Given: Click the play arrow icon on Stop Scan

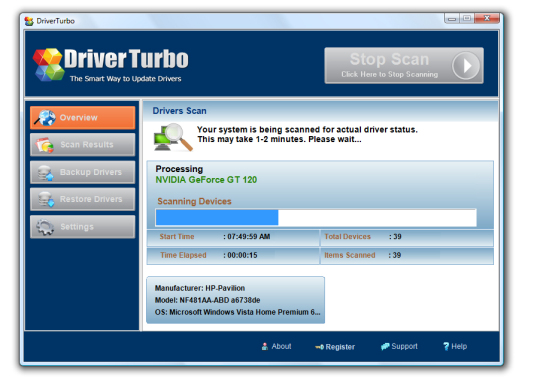Looking at the screenshot, I should (x=466, y=65).
